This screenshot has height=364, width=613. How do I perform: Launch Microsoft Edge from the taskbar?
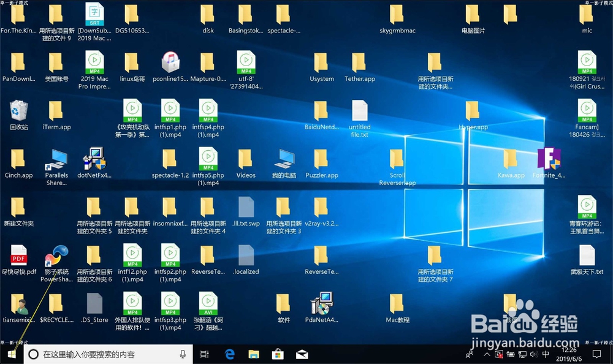(x=229, y=354)
